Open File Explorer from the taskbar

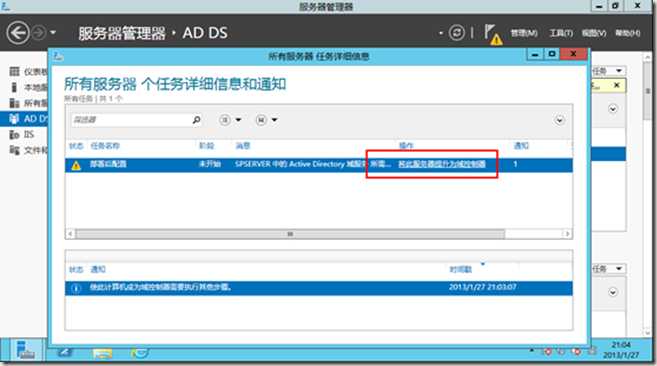[102, 353]
